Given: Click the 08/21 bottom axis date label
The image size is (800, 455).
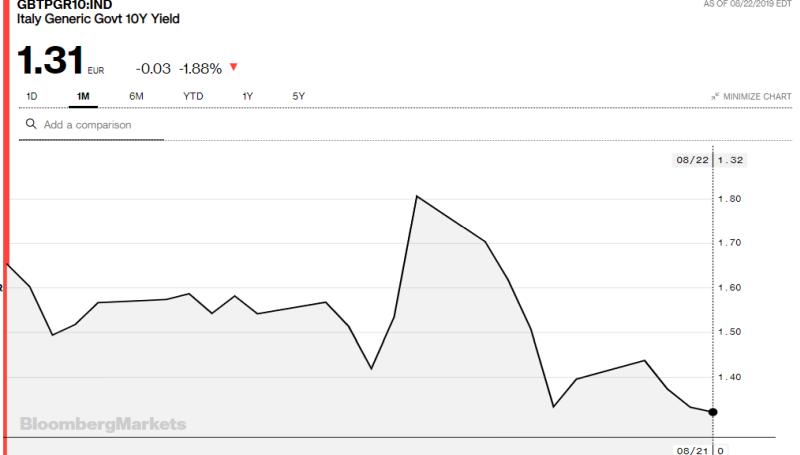Looking at the screenshot, I should [692, 450].
